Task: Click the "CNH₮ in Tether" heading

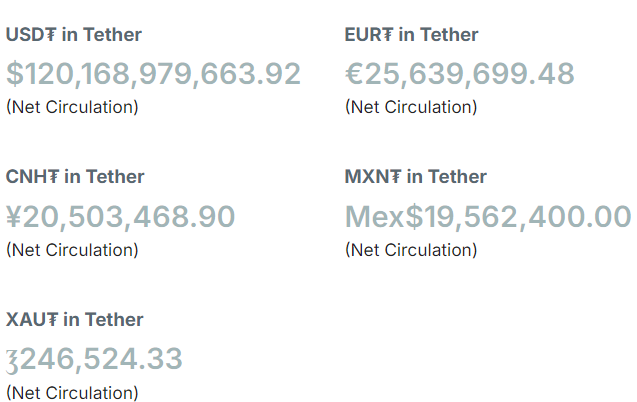Action: pyautogui.click(x=75, y=177)
